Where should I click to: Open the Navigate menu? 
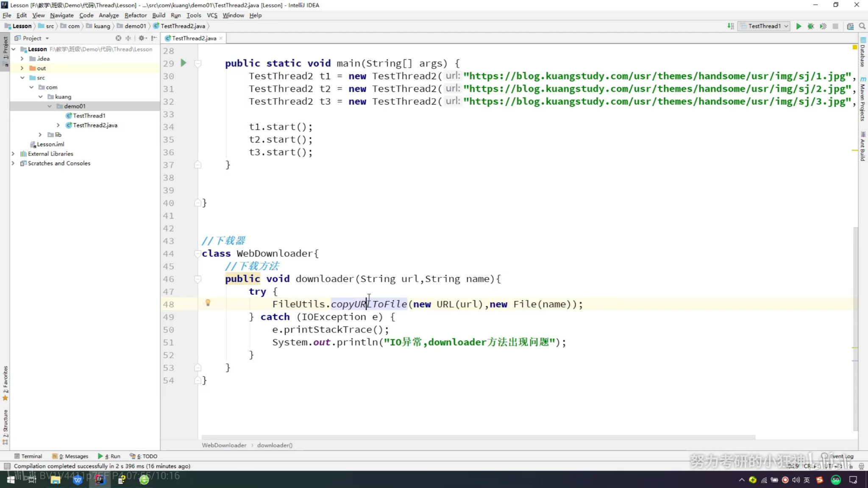pos(62,15)
